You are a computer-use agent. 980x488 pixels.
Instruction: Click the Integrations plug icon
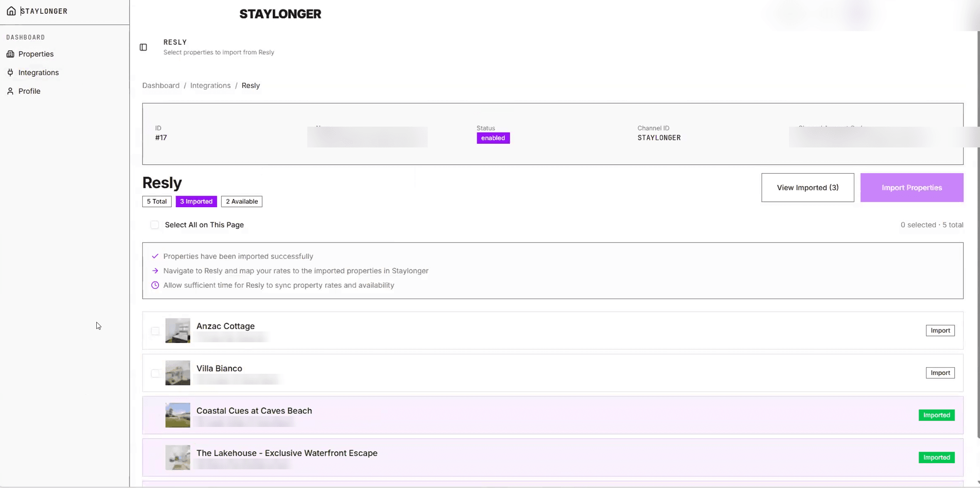pos(10,73)
